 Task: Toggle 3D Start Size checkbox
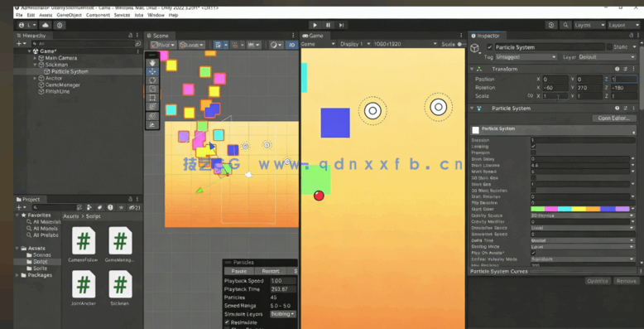pos(533,177)
